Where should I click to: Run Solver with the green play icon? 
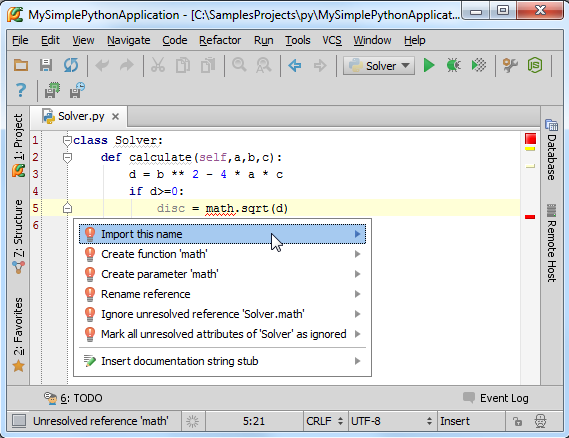click(x=429, y=66)
